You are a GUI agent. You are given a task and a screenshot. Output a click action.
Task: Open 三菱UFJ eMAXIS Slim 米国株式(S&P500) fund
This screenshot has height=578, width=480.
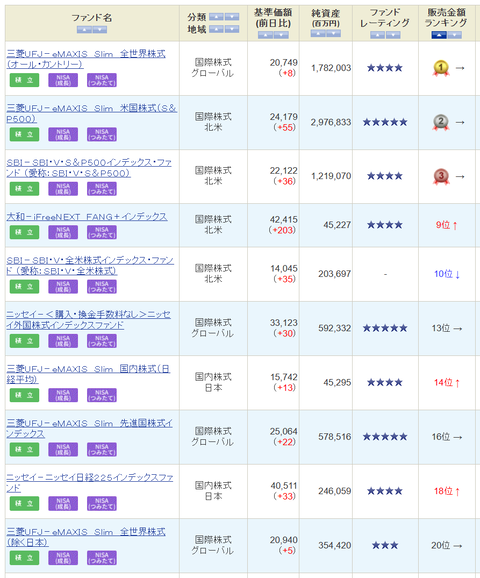click(91, 113)
